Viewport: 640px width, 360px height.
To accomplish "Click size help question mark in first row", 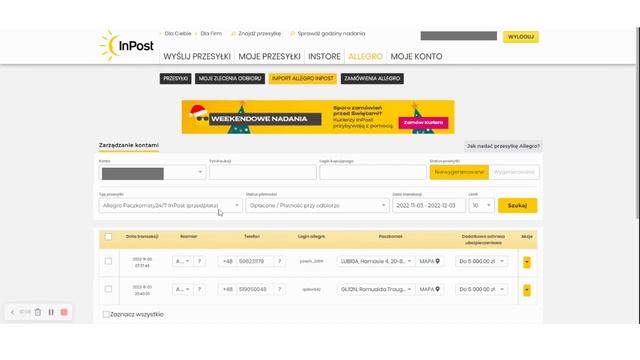I will 199,261.
